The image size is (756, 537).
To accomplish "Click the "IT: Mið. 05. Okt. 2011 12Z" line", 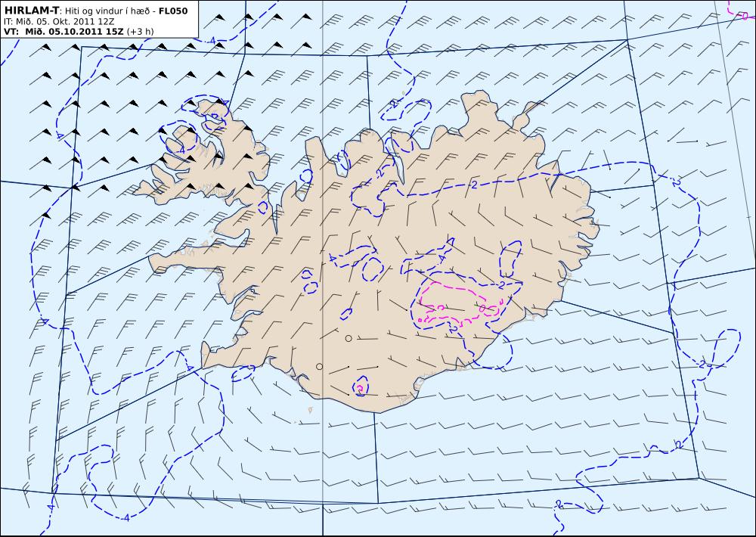I will [x=59, y=21].
